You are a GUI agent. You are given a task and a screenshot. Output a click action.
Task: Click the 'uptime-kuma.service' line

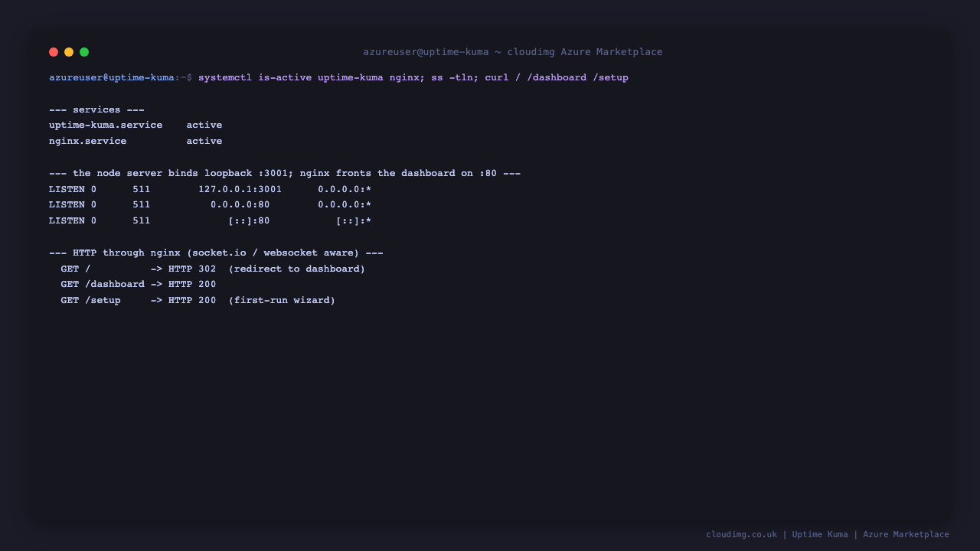[x=136, y=125]
